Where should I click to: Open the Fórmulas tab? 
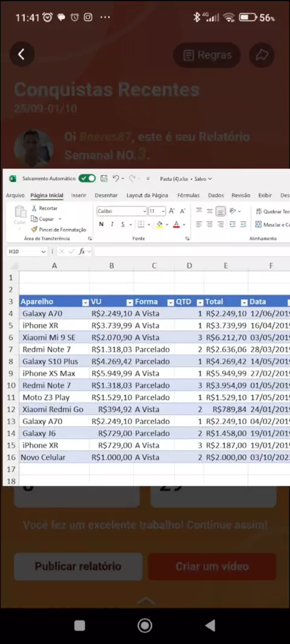188,196
